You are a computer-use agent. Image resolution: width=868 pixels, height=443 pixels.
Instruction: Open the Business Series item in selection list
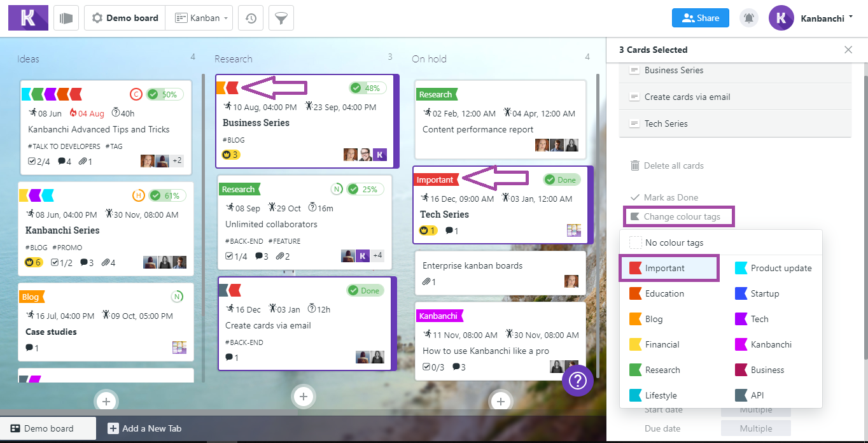pyautogui.click(x=735, y=70)
